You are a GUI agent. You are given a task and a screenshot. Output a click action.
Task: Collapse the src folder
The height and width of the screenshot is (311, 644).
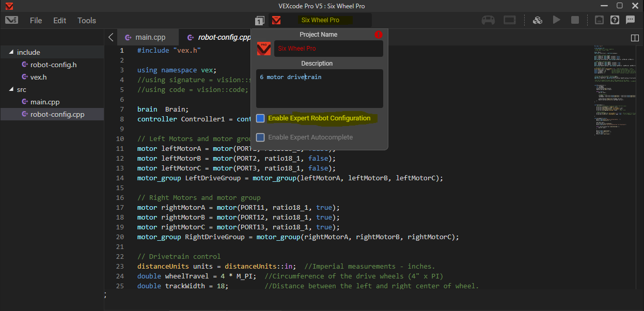(x=10, y=89)
